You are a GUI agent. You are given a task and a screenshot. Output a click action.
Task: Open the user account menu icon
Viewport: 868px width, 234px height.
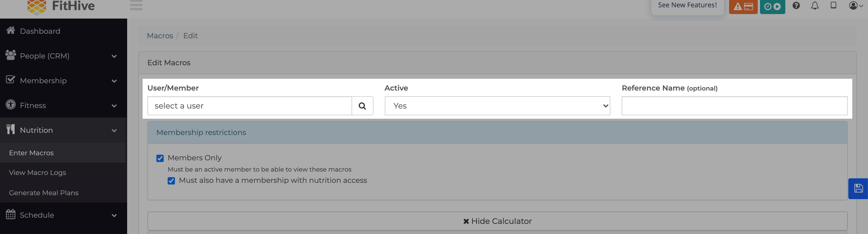coord(856,5)
